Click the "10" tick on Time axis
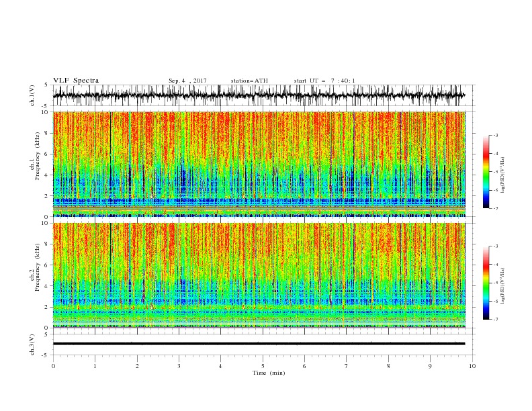 [472, 366]
